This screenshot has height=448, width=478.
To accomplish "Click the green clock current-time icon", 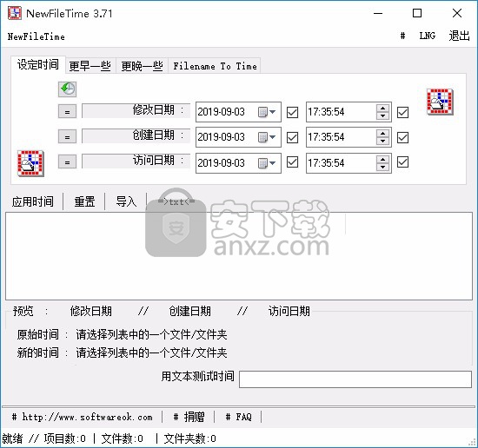I will point(67,89).
